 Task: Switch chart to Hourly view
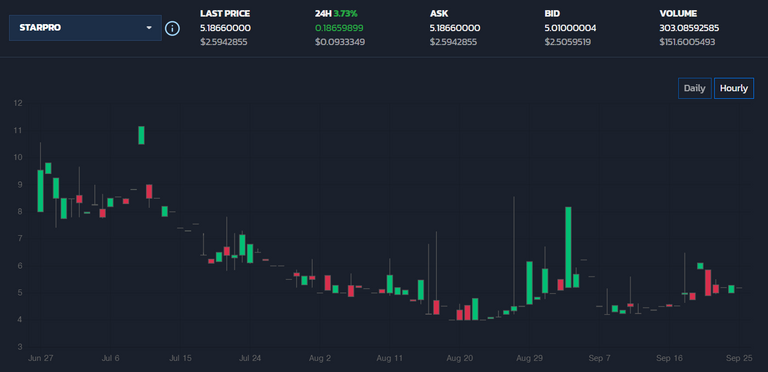pos(734,89)
